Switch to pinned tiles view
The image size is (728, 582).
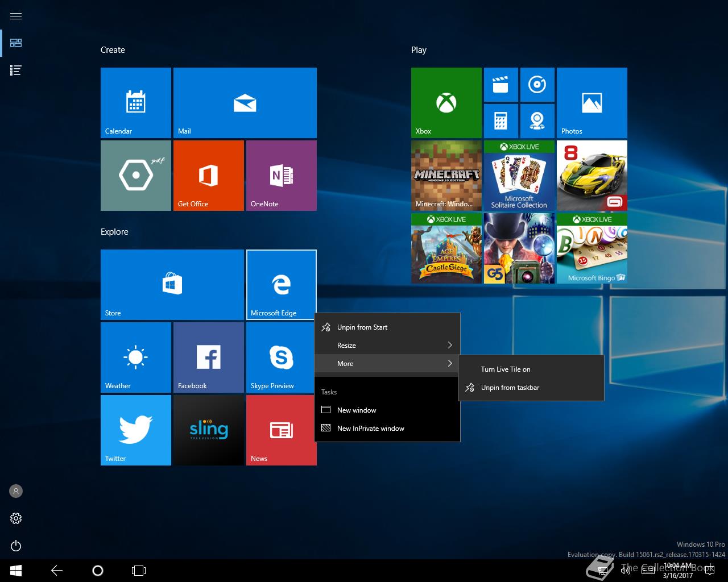click(16, 43)
